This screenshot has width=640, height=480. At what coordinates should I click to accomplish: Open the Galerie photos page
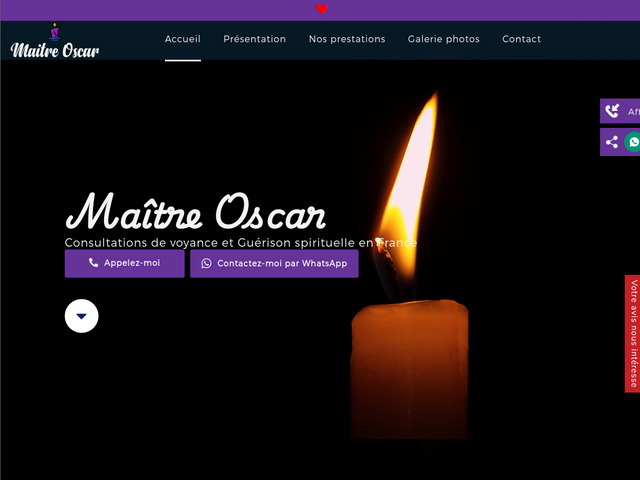443,39
